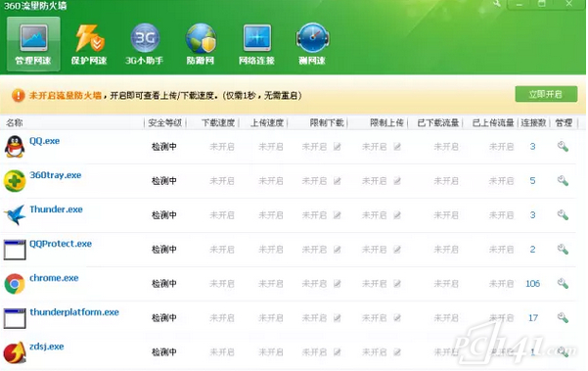Screen dimensions: 588x371
Task: Manage thunderplatform.exe with its wrench icon
Action: [x=563, y=318]
